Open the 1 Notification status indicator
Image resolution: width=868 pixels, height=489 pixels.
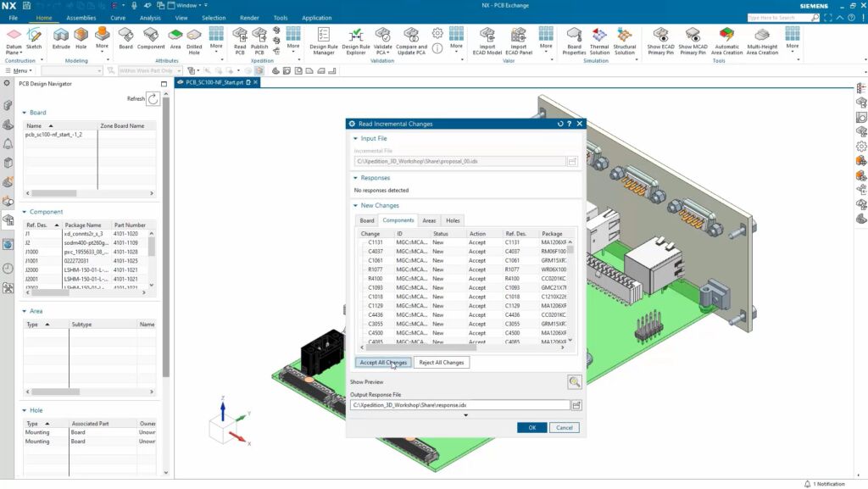pos(825,484)
